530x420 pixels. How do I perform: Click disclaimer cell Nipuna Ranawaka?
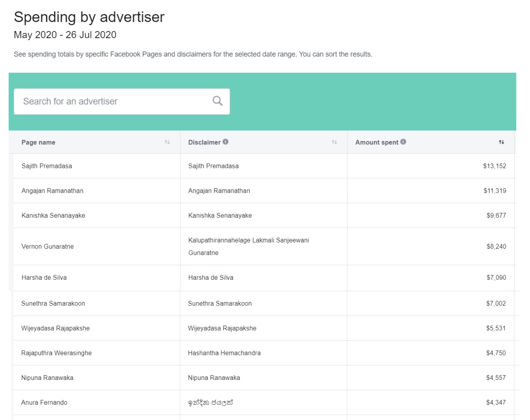tap(214, 378)
